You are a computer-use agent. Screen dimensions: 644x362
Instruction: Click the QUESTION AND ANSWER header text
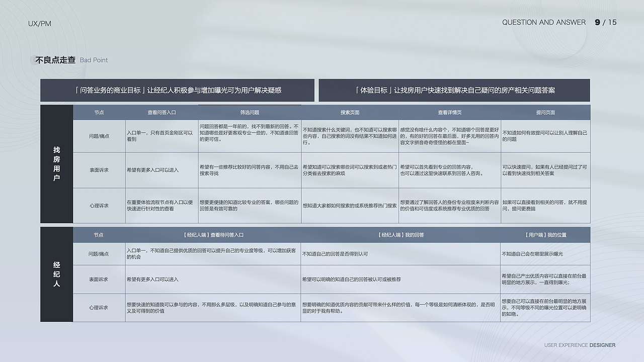[543, 22]
